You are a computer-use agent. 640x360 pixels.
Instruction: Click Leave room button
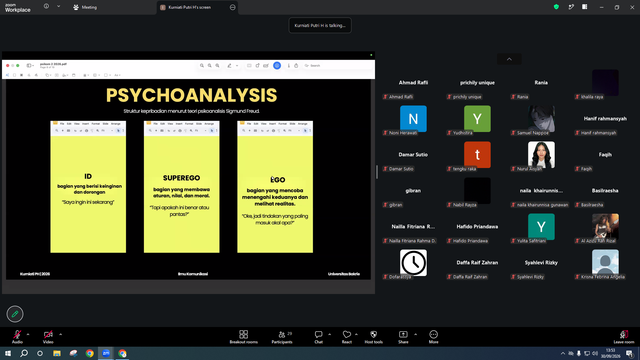(x=624, y=337)
